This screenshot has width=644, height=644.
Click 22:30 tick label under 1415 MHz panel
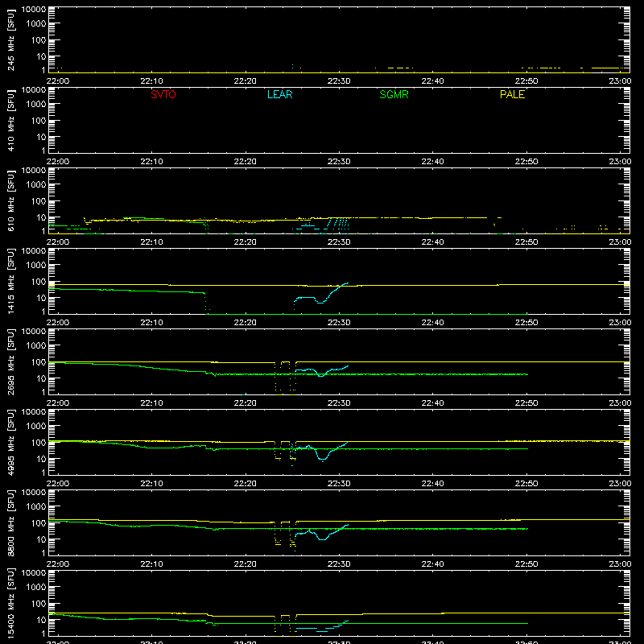(339, 323)
